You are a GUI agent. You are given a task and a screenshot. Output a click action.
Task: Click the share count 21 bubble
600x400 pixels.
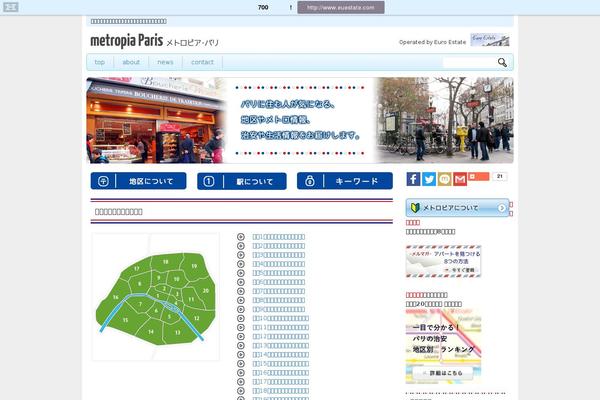click(500, 176)
